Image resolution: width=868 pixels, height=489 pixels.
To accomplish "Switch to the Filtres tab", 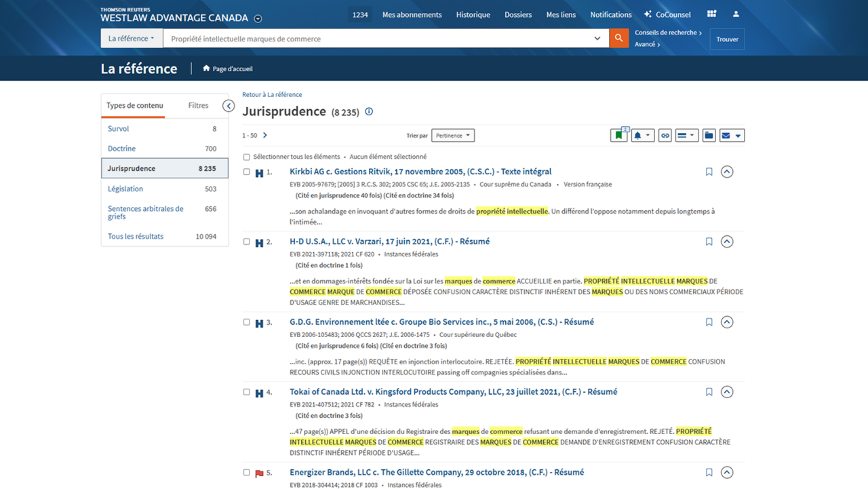I will click(198, 106).
